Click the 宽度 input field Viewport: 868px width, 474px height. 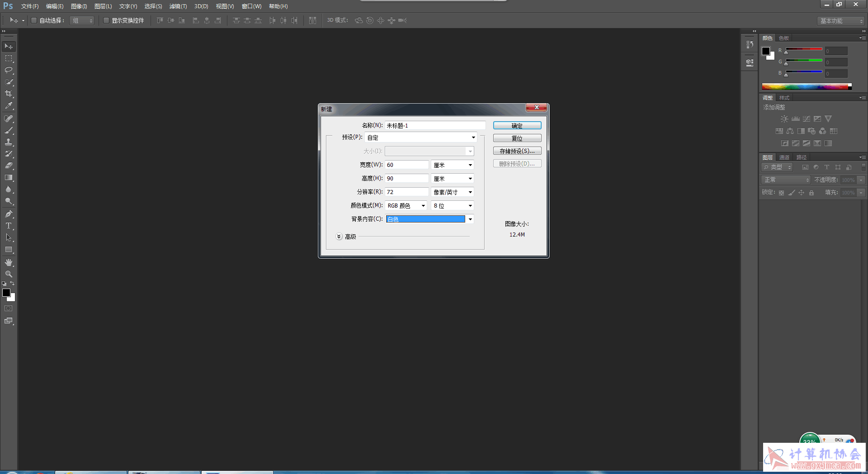coord(407,165)
